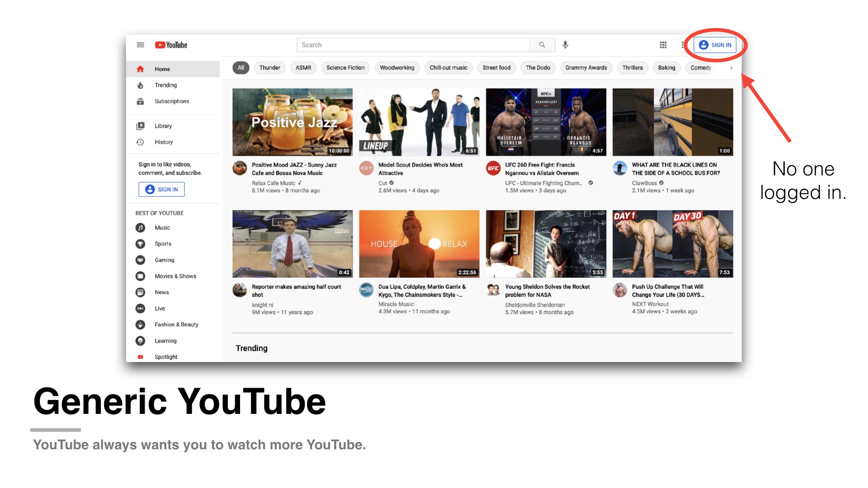The width and height of the screenshot is (868, 488).
Task: Click the Relax Cafe Music channel avatar
Action: (240, 168)
